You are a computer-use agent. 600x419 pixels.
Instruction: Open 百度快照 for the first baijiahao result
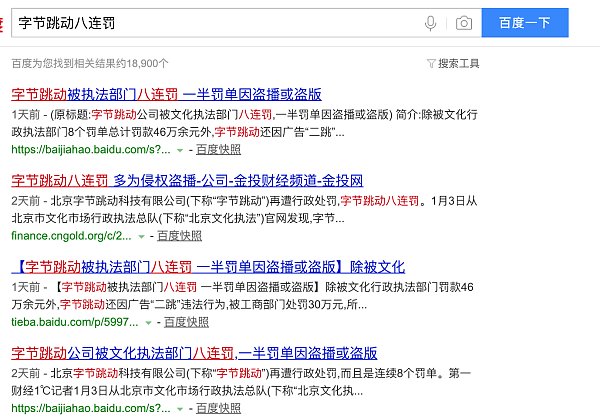217,149
